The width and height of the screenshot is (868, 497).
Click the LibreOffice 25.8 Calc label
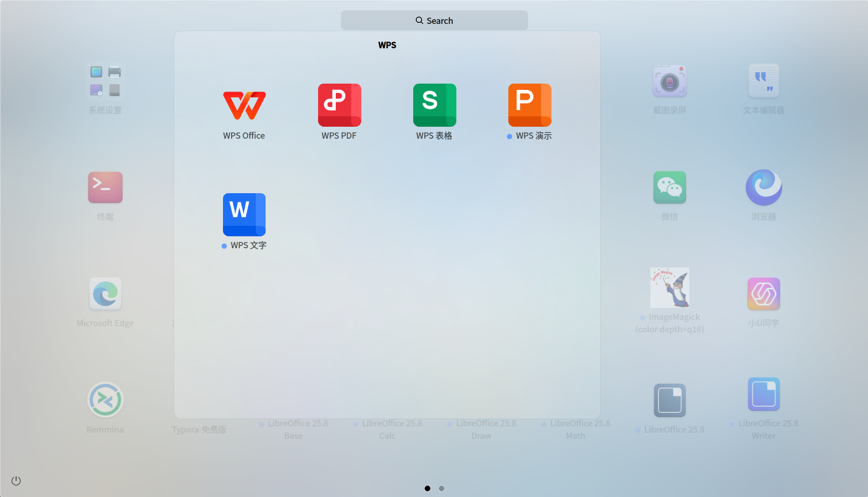coord(388,429)
